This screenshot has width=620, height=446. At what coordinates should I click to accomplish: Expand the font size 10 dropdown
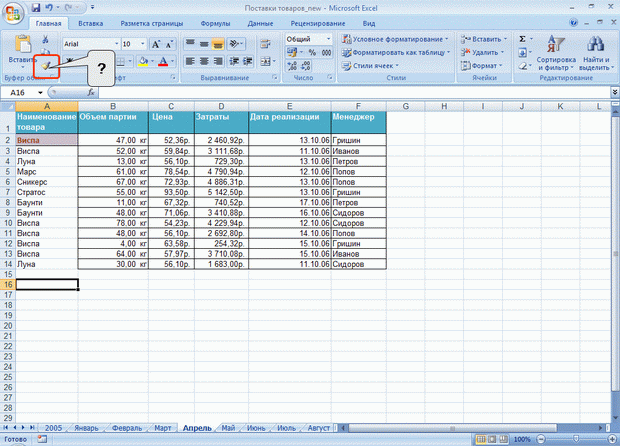(x=143, y=44)
